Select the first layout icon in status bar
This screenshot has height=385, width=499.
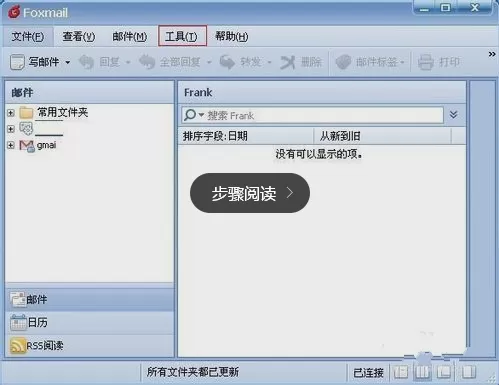pyautogui.click(x=400, y=372)
